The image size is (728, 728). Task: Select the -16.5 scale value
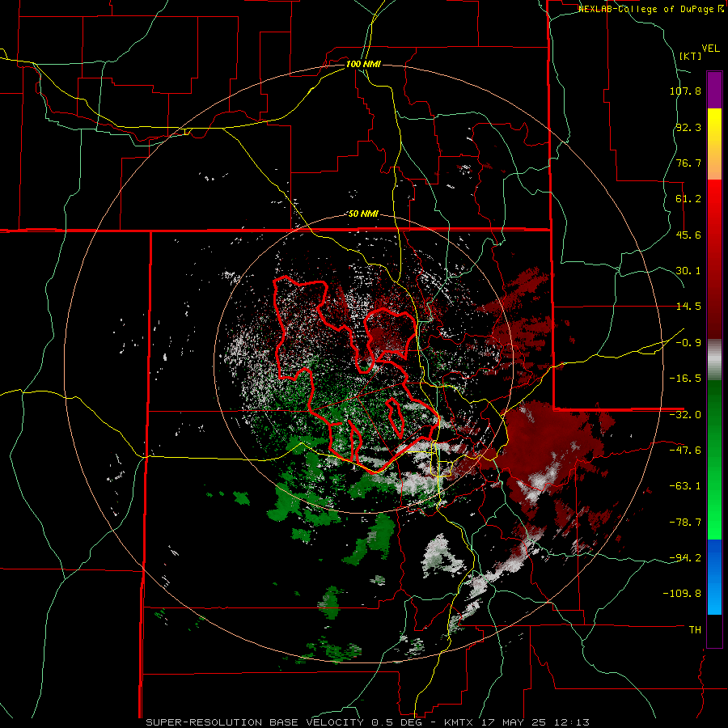(x=685, y=379)
